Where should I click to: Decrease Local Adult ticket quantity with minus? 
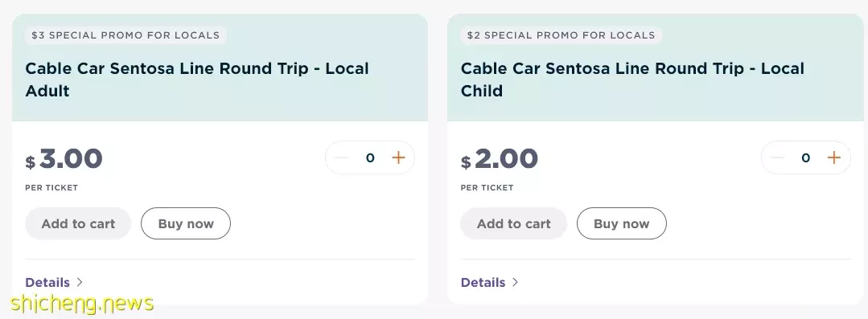(342, 157)
